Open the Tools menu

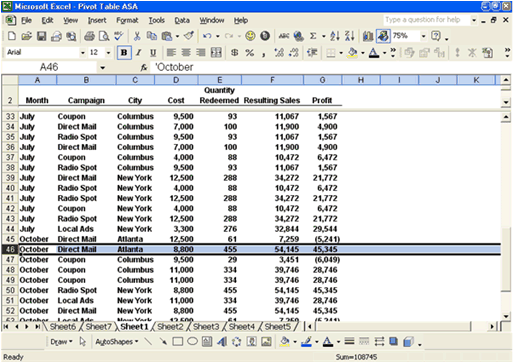[x=156, y=20]
